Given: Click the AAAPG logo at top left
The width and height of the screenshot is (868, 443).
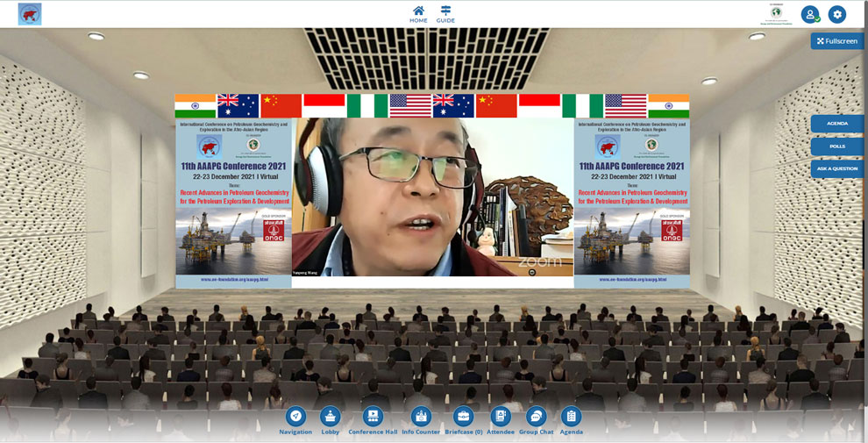Looking at the screenshot, I should click(30, 14).
